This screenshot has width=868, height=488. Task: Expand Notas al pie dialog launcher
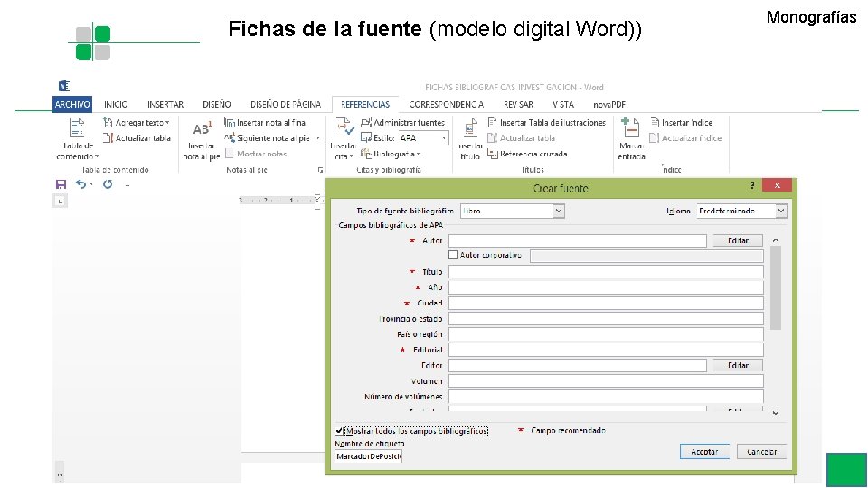click(320, 170)
